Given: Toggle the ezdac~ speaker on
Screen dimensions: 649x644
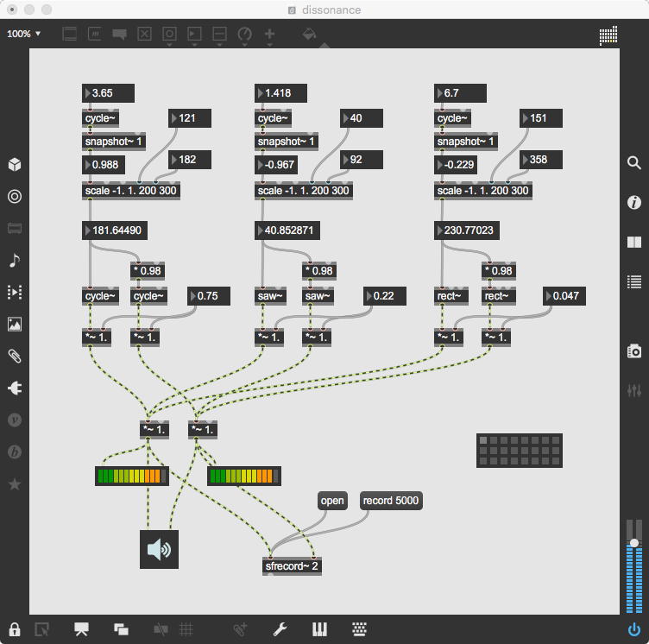Looking at the screenshot, I should (x=159, y=550).
